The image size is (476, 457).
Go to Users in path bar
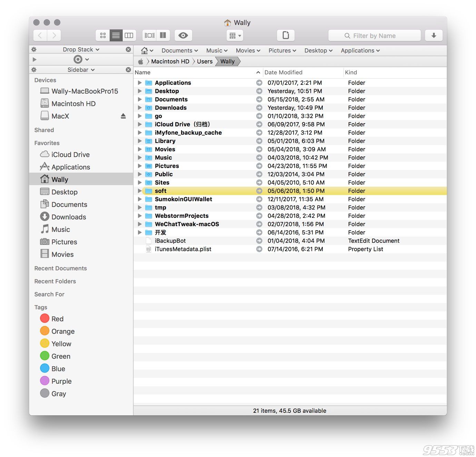205,61
